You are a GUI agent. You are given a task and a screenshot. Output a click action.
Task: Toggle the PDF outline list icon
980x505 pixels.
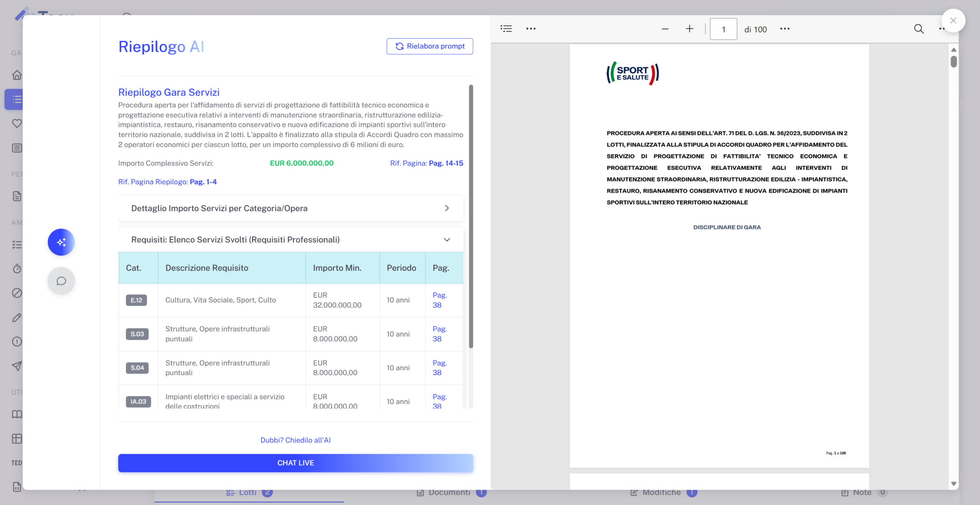coord(506,29)
